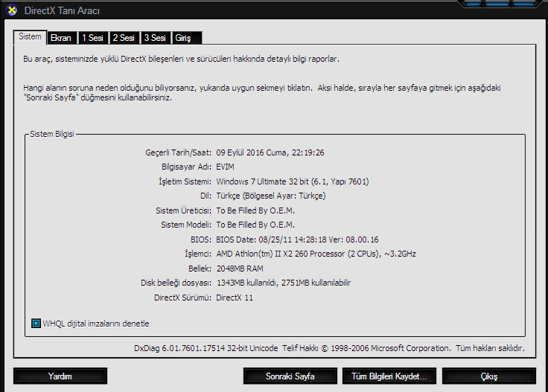Click Tüm Bilgileri Kaydet button

pyautogui.click(x=389, y=376)
